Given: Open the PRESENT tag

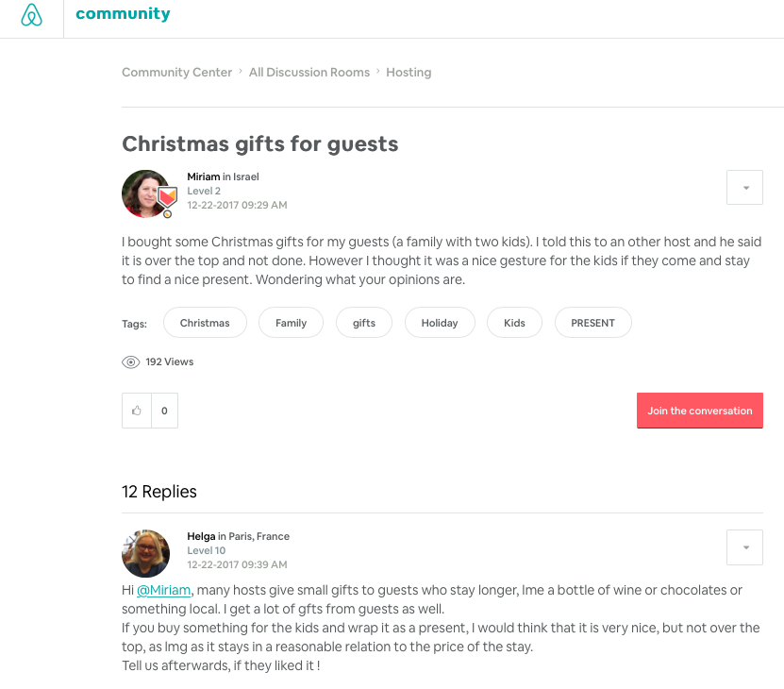Looking at the screenshot, I should pos(592,323).
